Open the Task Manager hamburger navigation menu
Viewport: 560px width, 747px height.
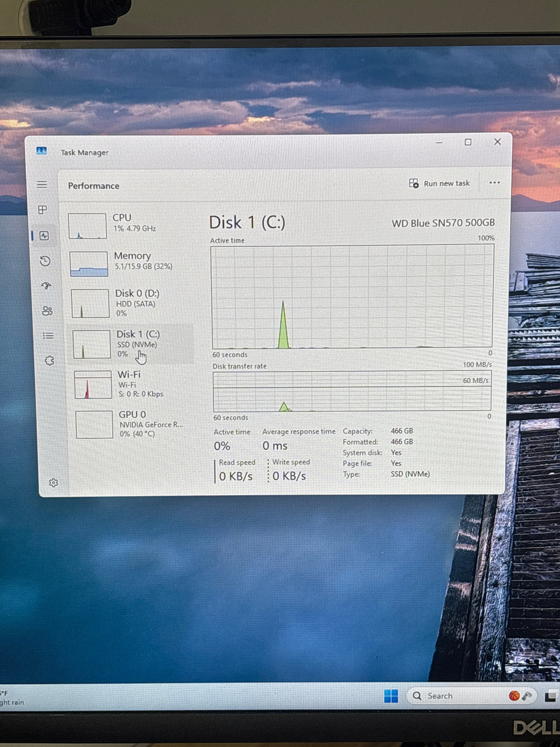coord(42,184)
